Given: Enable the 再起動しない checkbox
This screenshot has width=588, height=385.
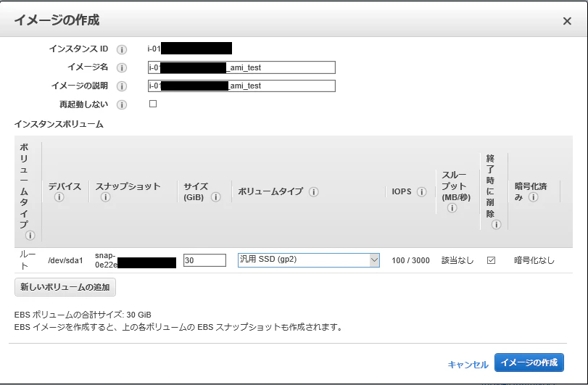Looking at the screenshot, I should [x=153, y=104].
